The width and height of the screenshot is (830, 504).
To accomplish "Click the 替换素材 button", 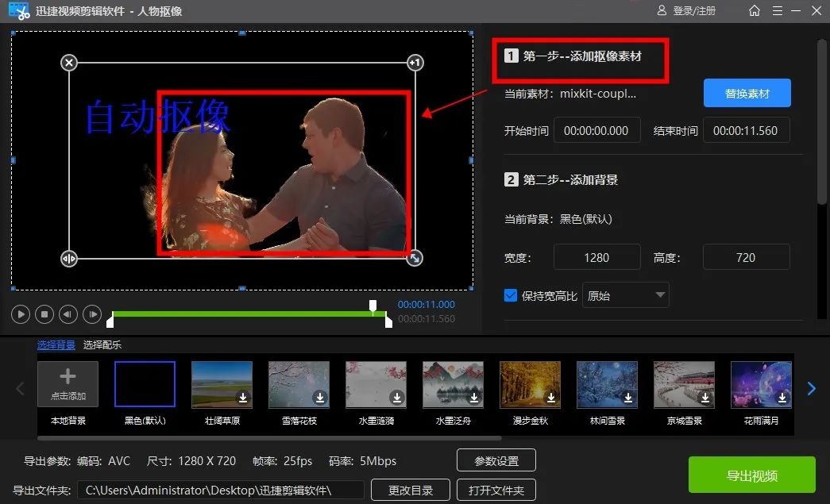I will point(746,93).
